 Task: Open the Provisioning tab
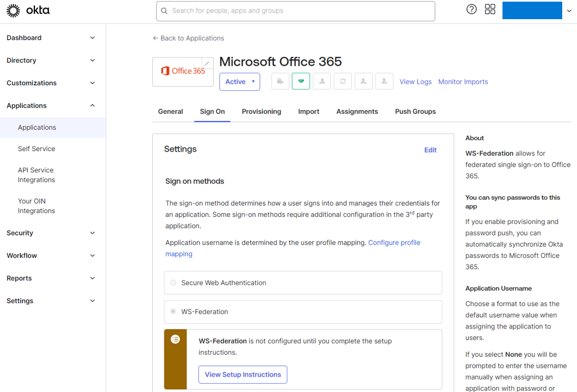[x=261, y=112]
